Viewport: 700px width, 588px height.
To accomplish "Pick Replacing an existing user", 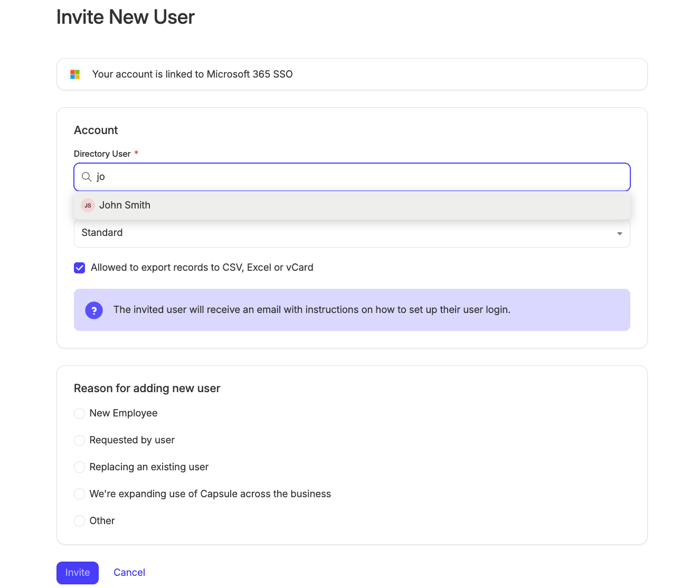I will tap(79, 467).
